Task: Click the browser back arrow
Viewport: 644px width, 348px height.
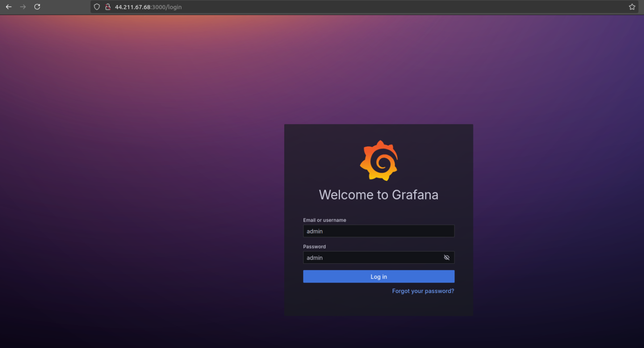Action: (x=8, y=7)
